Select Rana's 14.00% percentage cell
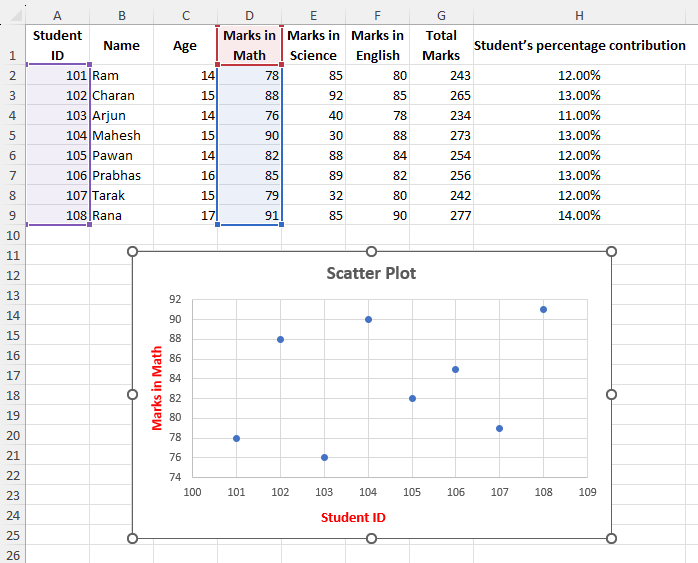This screenshot has width=698, height=563. [580, 215]
